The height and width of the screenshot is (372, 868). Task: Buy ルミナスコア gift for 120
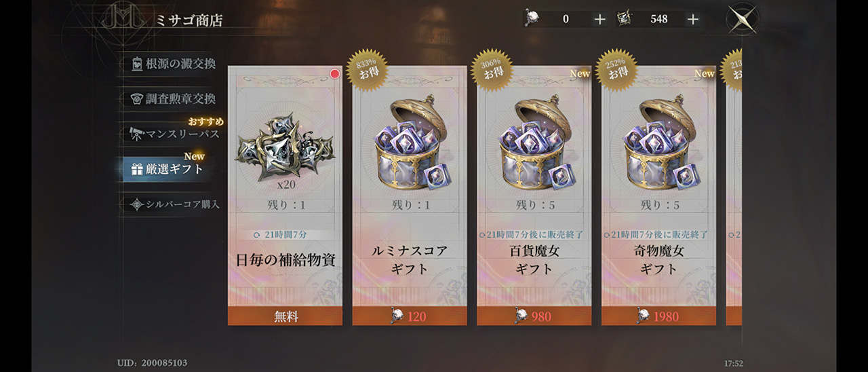click(410, 316)
